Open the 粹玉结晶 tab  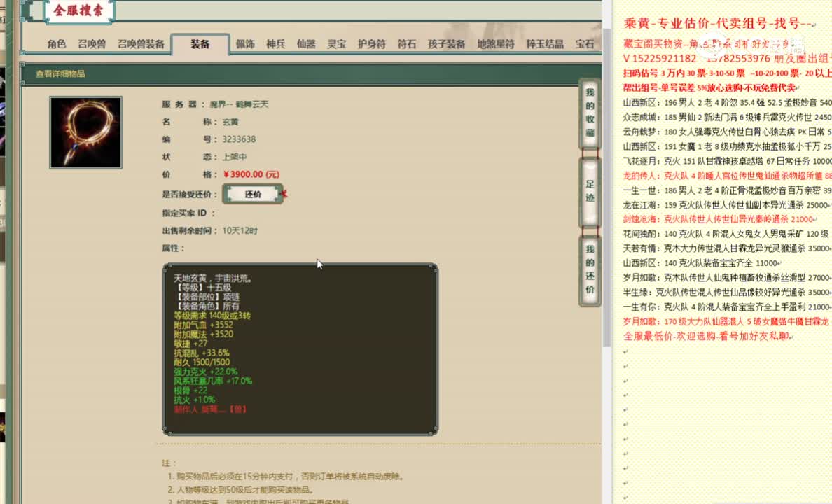pyautogui.click(x=545, y=44)
